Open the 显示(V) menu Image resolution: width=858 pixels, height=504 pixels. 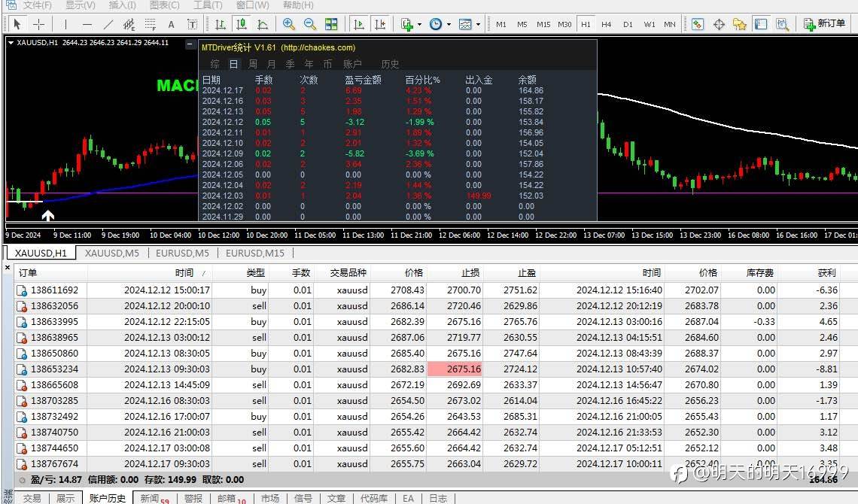(x=80, y=5)
